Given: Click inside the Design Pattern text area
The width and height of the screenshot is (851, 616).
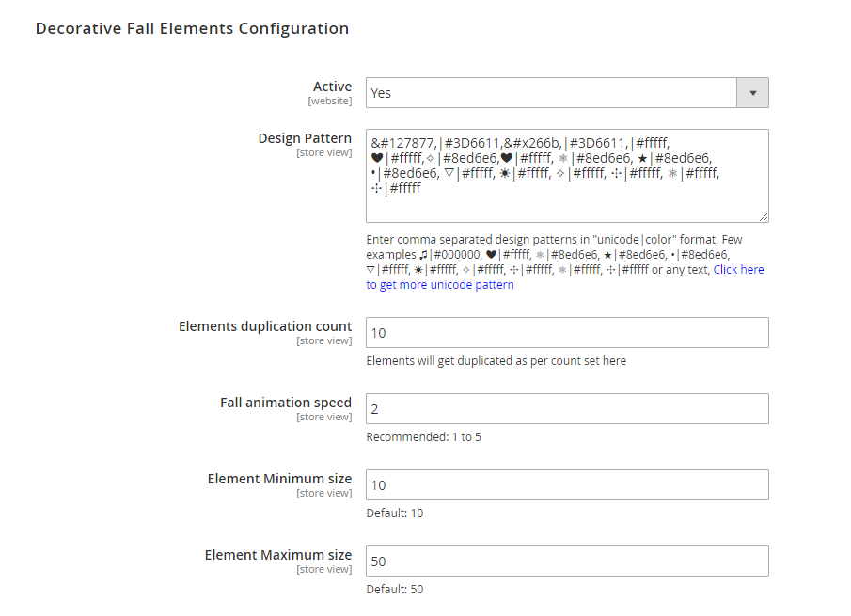Looking at the screenshot, I should pyautogui.click(x=566, y=202).
